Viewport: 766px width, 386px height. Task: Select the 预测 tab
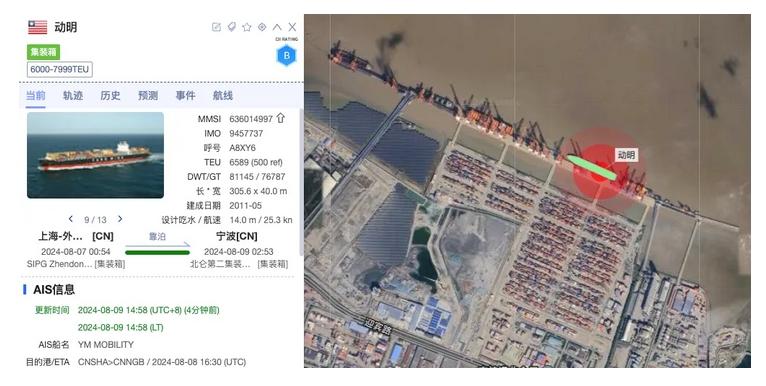(x=148, y=96)
